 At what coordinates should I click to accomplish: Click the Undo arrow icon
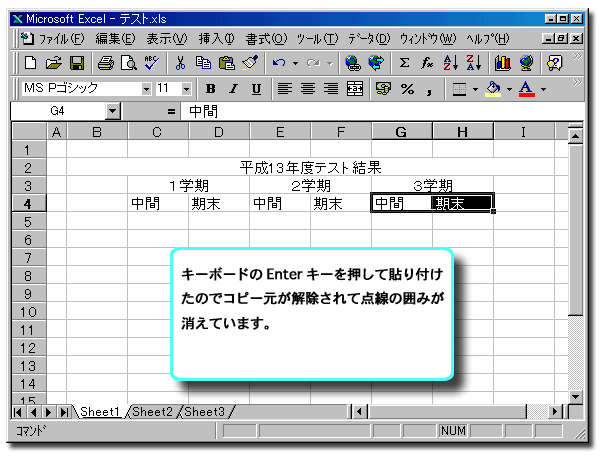[x=279, y=63]
